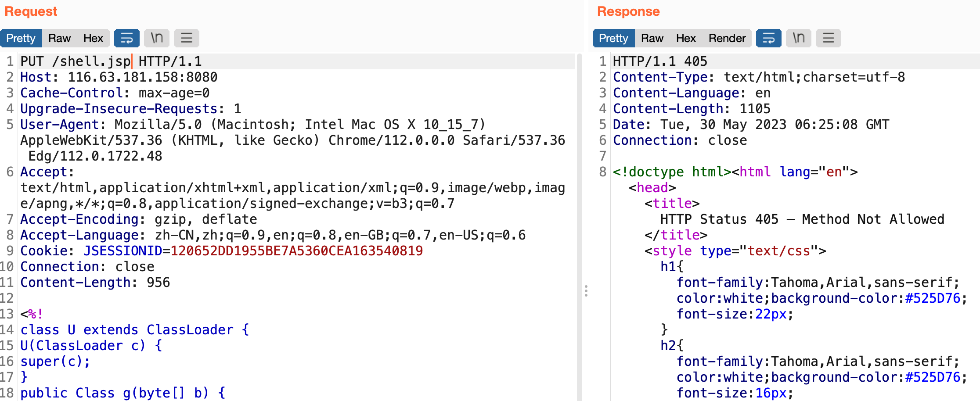Toggle show non-printable chars \n in Response panel

tap(799, 38)
